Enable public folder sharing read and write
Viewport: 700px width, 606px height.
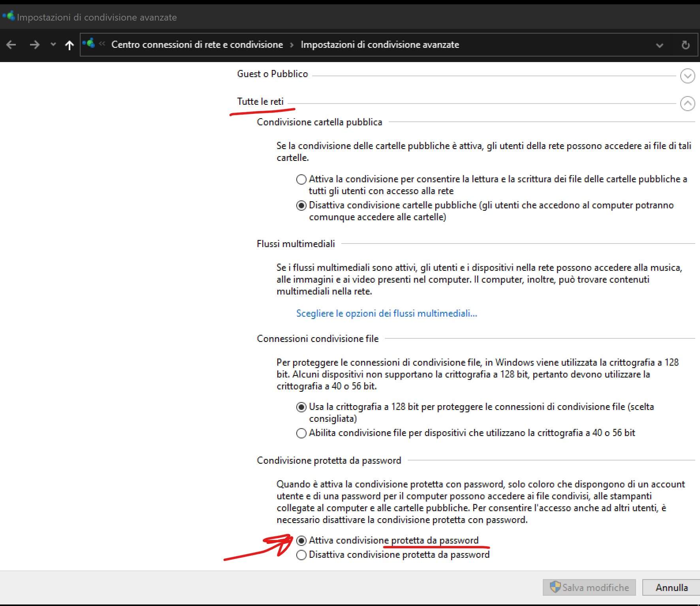pos(301,179)
